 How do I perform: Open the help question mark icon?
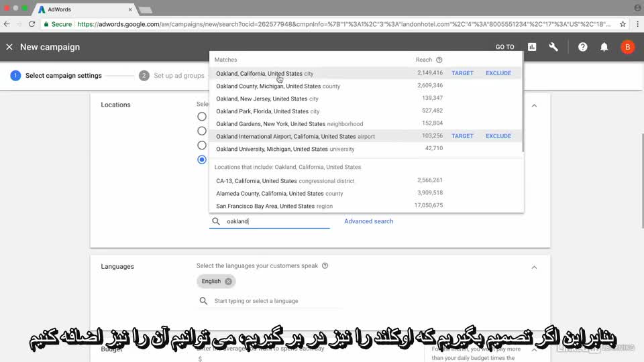583,47
